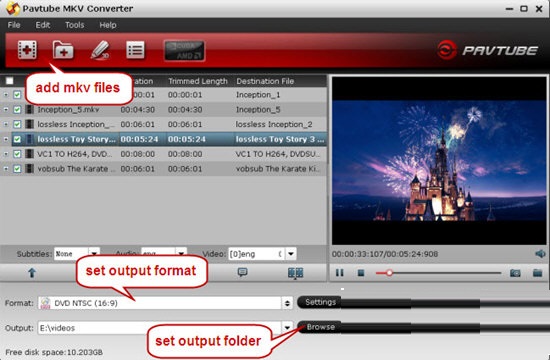
Task: Click destination 'Inception_1'
Action: [x=258, y=95]
